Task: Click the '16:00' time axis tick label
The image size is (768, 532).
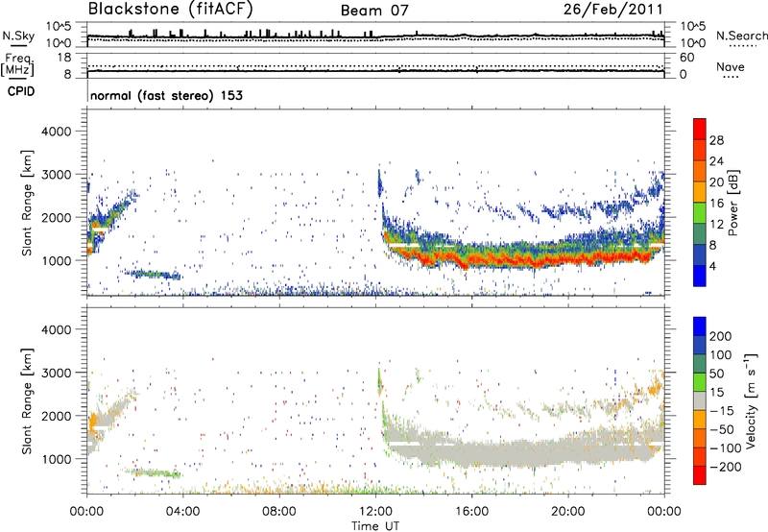Action: [471, 512]
